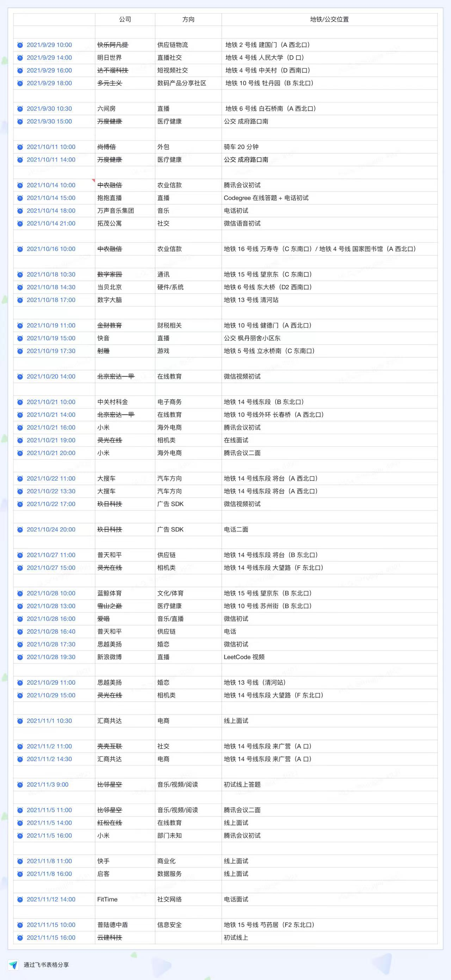
Task: Click the clock icon beside 2021/9/29 16:00
Action: [20, 70]
